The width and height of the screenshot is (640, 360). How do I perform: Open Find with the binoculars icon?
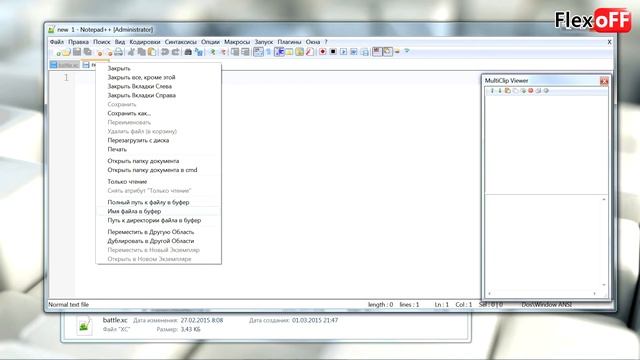pos(188,52)
